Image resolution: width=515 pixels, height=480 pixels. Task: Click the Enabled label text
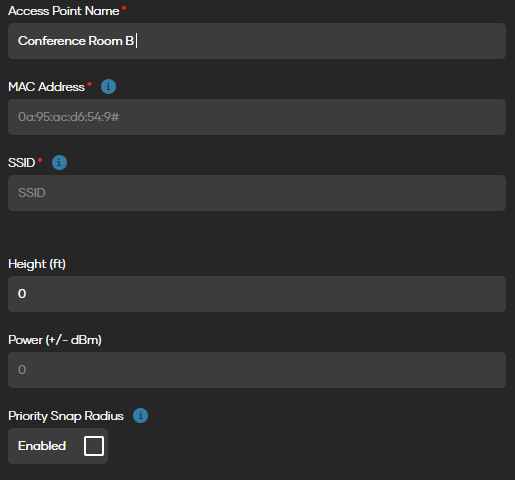point(42,446)
